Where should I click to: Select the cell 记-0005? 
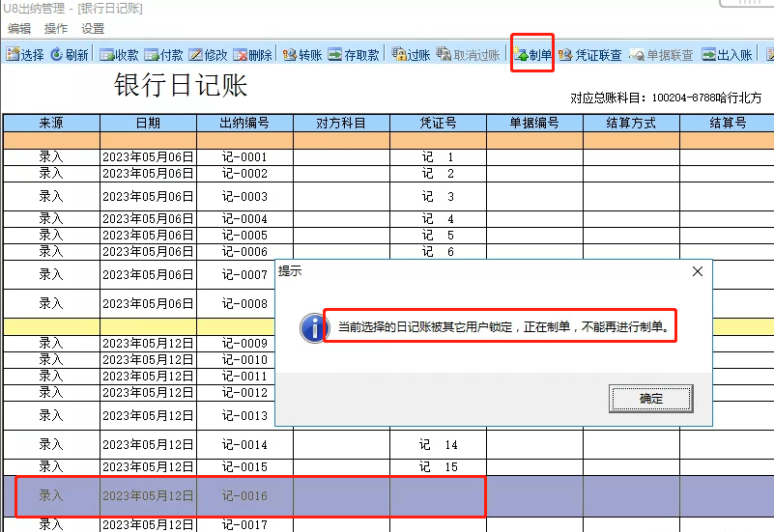[x=244, y=236]
